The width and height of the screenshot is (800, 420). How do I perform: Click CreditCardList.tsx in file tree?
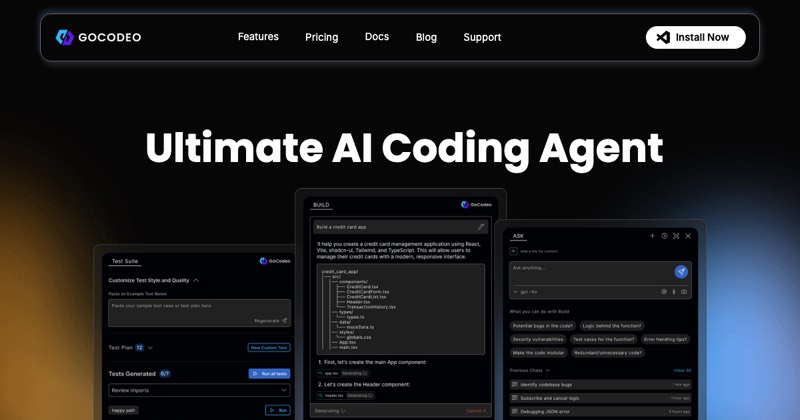coord(366,297)
